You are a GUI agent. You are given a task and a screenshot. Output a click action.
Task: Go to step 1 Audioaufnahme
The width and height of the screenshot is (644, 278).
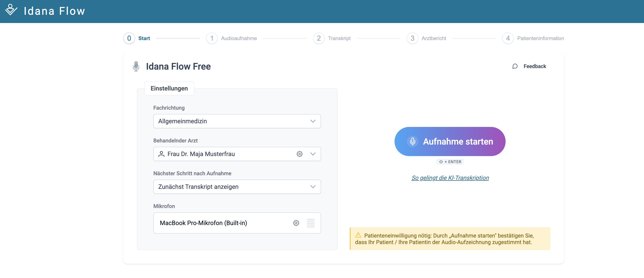click(x=212, y=38)
